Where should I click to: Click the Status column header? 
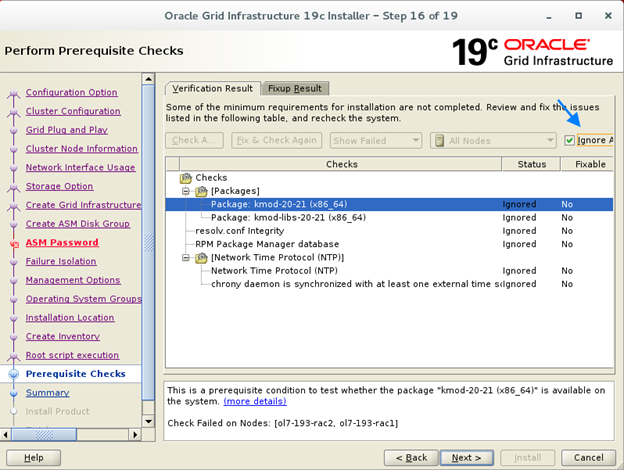click(531, 164)
